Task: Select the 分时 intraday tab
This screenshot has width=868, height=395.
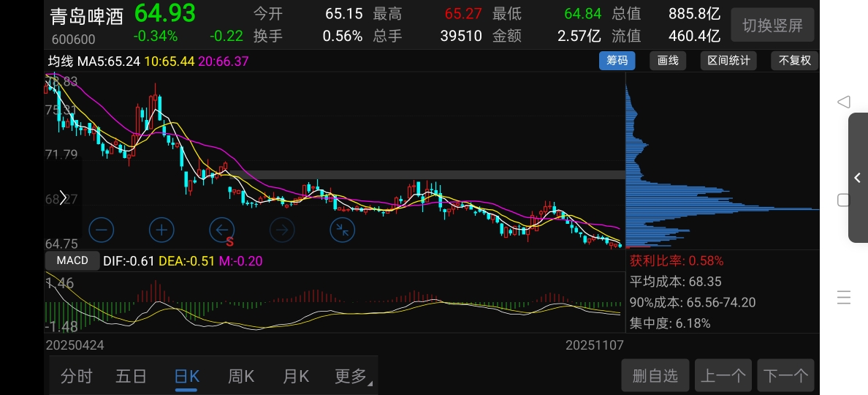Action: point(77,376)
